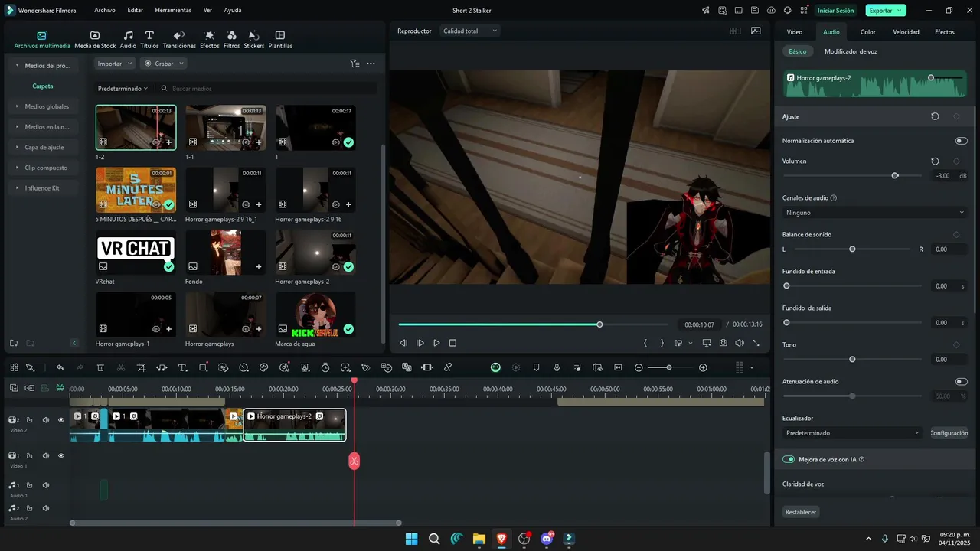Click the Iniciar Sesión button
980x551 pixels.
pyautogui.click(x=835, y=11)
